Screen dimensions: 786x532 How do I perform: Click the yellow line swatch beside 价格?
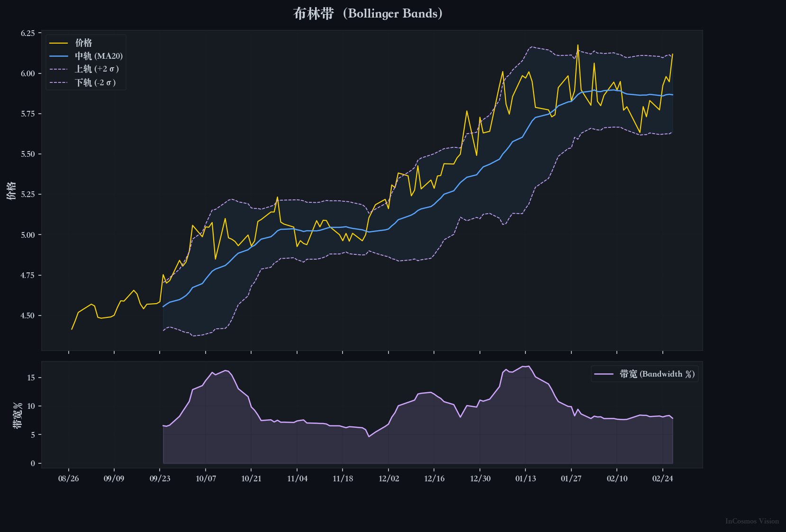58,43
